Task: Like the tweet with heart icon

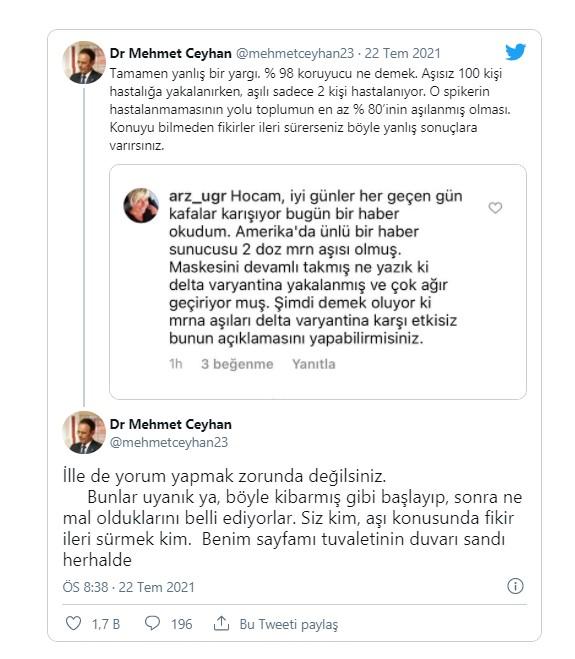Action: click(x=74, y=623)
